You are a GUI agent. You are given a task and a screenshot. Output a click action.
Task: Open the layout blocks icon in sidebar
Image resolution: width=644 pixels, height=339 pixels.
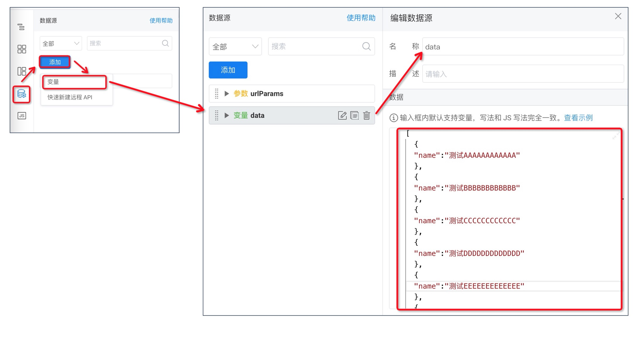point(22,71)
